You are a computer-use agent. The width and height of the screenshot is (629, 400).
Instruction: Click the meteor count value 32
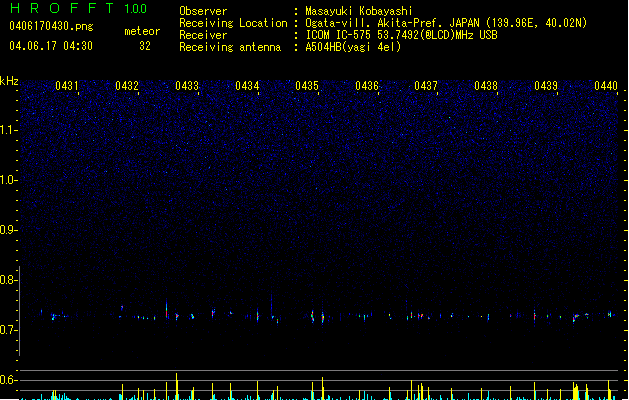[145, 46]
